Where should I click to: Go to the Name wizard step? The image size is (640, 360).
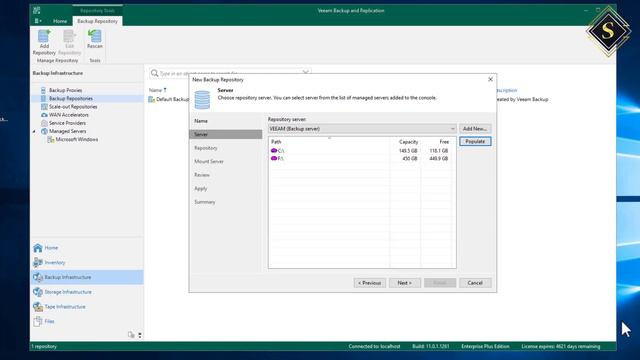coord(201,121)
